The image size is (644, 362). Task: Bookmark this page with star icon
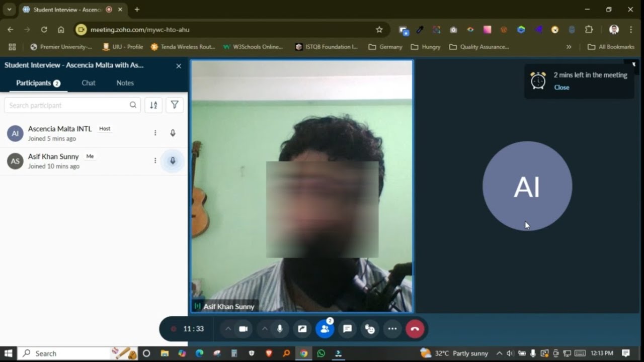click(379, 30)
